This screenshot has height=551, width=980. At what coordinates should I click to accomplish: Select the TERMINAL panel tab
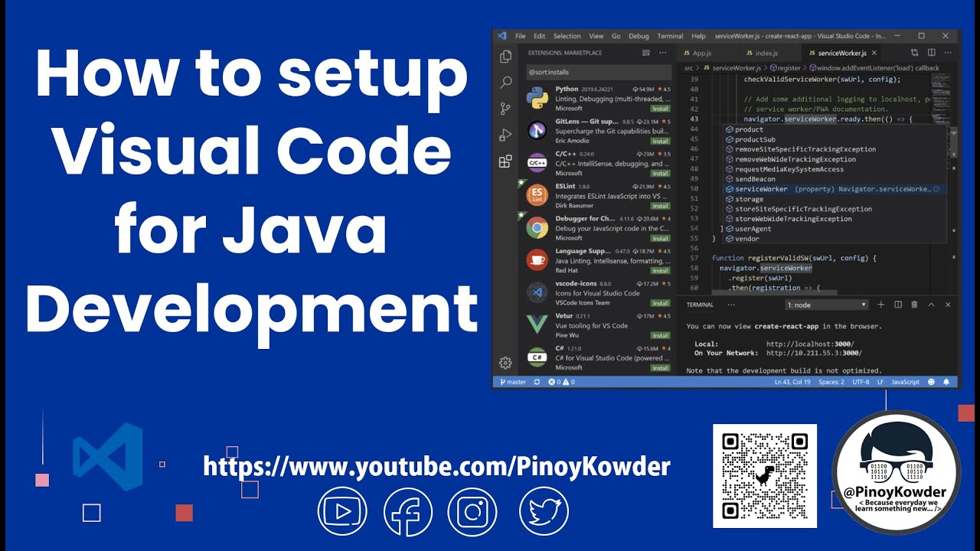tap(700, 305)
